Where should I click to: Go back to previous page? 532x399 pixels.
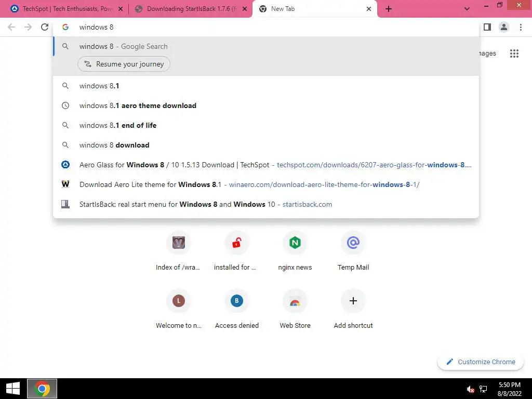11,27
